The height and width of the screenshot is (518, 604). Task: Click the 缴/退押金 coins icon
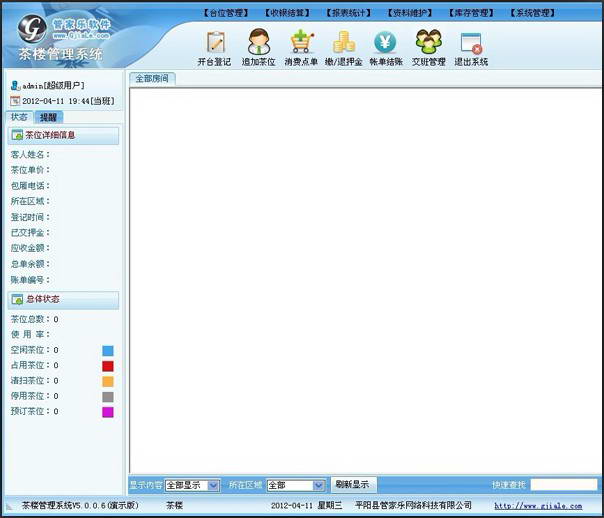(x=344, y=42)
